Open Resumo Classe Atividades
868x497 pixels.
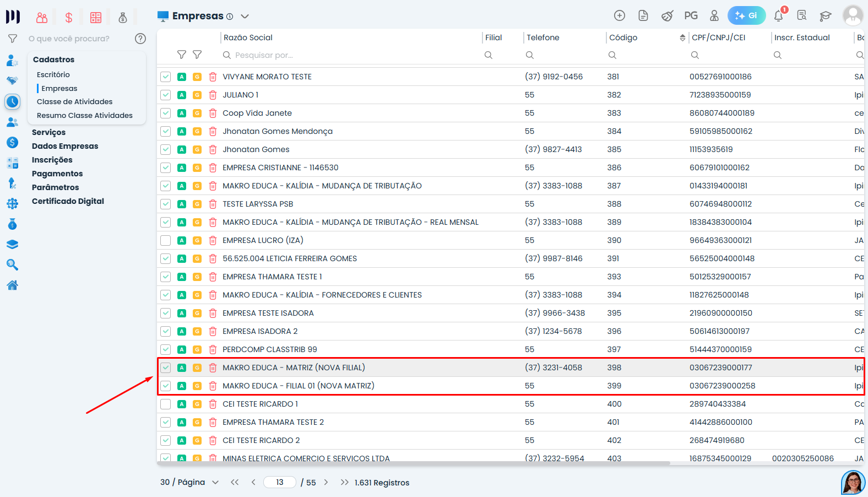85,115
